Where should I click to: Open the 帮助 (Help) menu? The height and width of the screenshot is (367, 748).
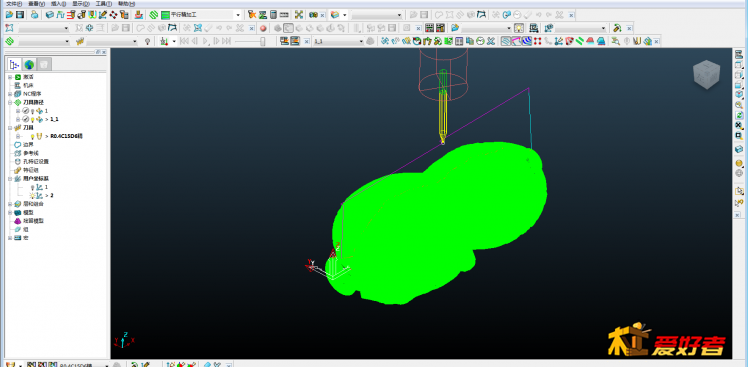126,3
